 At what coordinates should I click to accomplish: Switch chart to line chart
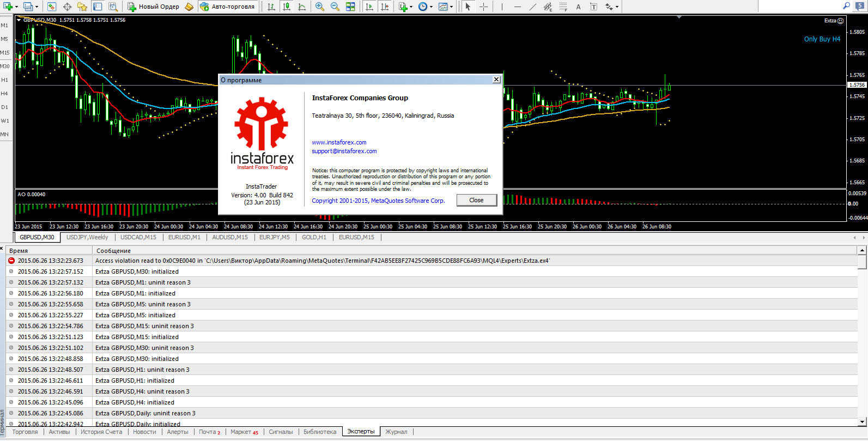coord(302,7)
